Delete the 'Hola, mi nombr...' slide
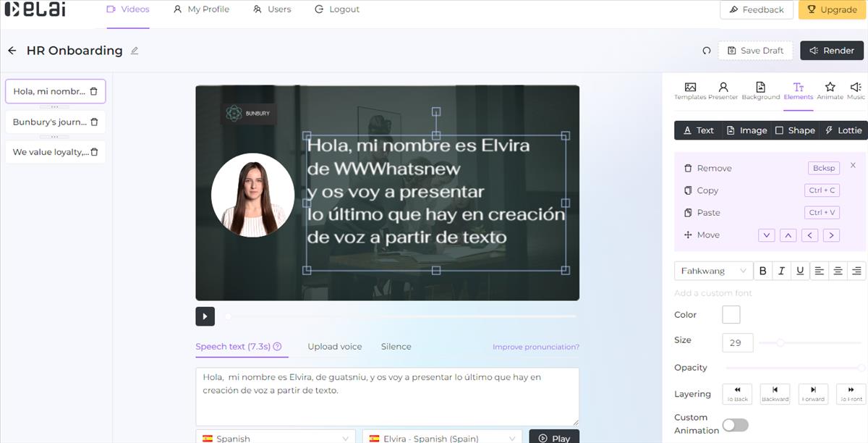The height and width of the screenshot is (443, 868). (x=93, y=92)
